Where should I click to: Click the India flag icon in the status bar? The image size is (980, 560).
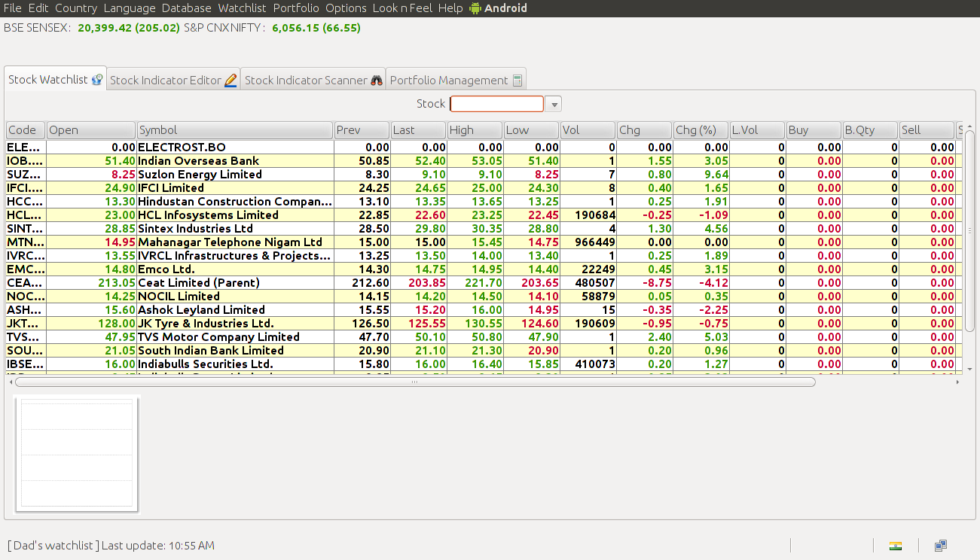tap(896, 545)
